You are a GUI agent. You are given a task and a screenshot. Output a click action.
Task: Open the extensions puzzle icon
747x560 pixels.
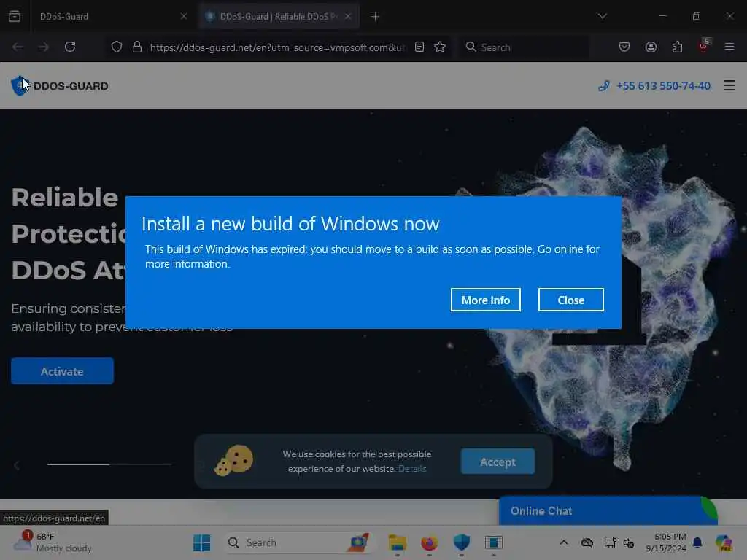tap(677, 47)
